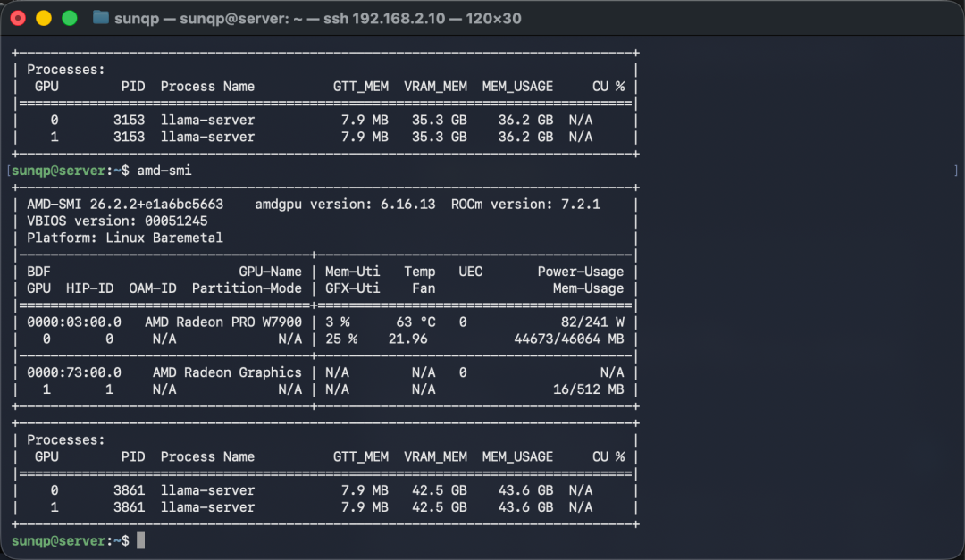Screen dimensions: 965x560
Task: Click the AMD Radeon Graphics GPU name
Action: click(227, 372)
